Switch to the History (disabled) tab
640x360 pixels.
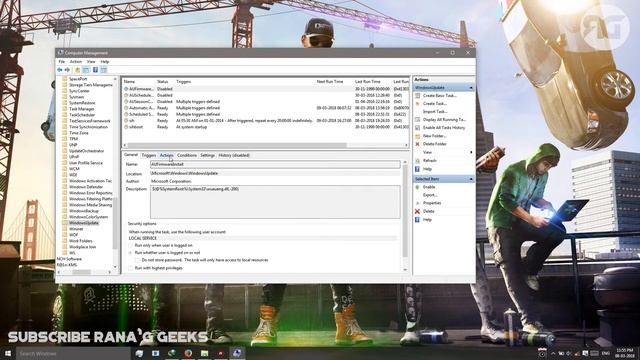pos(234,156)
